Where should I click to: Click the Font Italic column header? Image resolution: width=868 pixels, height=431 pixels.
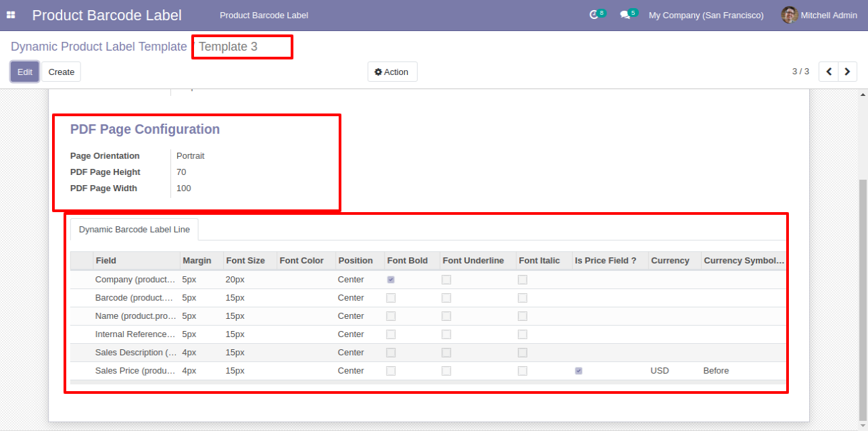(544, 261)
